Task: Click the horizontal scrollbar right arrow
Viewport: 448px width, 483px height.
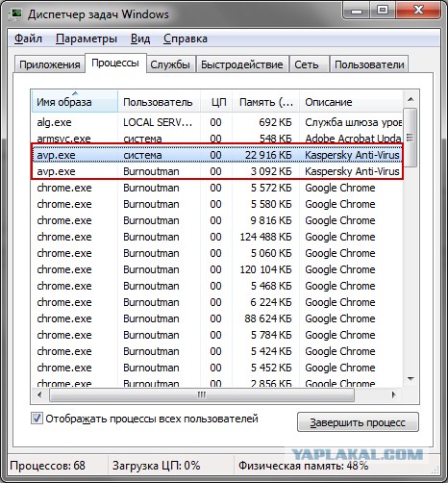Action: point(394,394)
